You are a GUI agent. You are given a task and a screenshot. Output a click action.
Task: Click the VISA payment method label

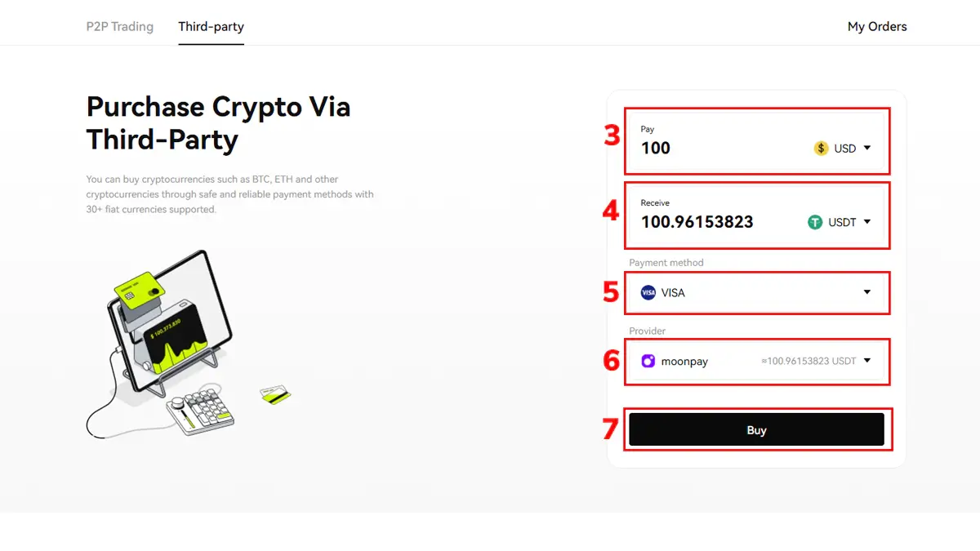tap(673, 293)
